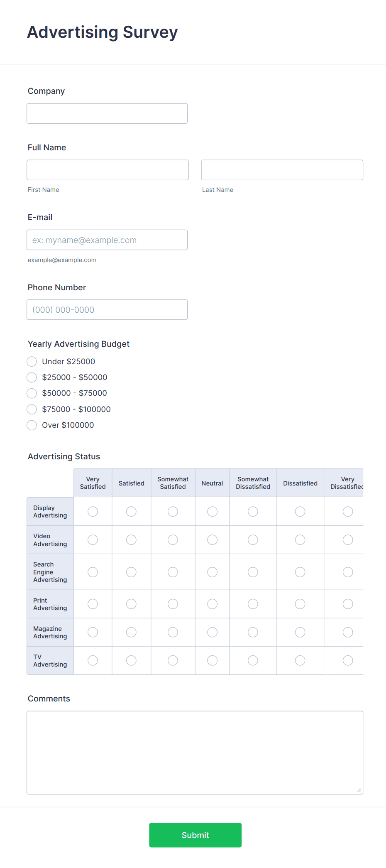Rate Print Advertising as Dissatisfied
The image size is (386, 868).
click(300, 604)
